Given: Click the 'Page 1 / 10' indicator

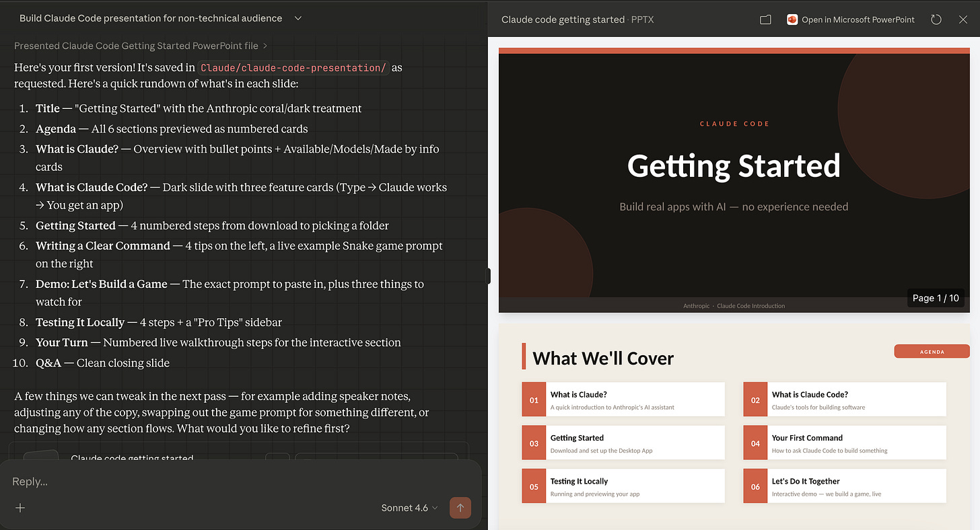Looking at the screenshot, I should tap(936, 298).
